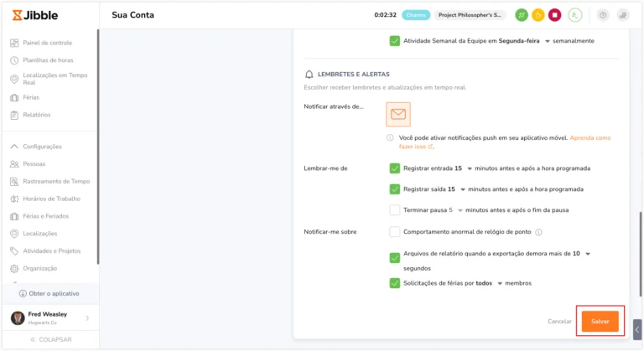Click the info icon beside abnormal clock behavior
This screenshot has width=644, height=351.
pyautogui.click(x=538, y=232)
